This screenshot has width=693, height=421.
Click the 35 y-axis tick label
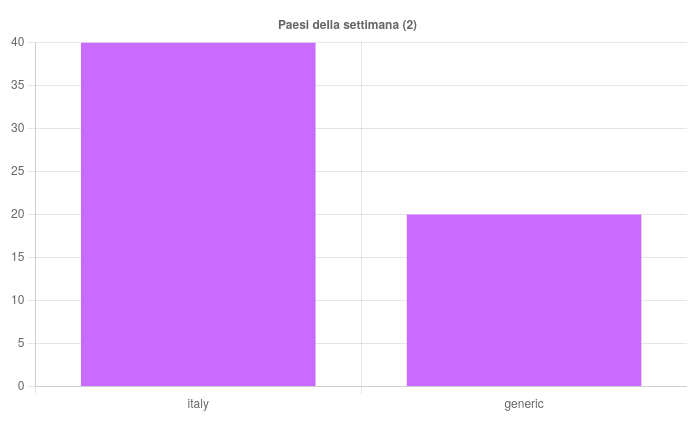click(18, 85)
